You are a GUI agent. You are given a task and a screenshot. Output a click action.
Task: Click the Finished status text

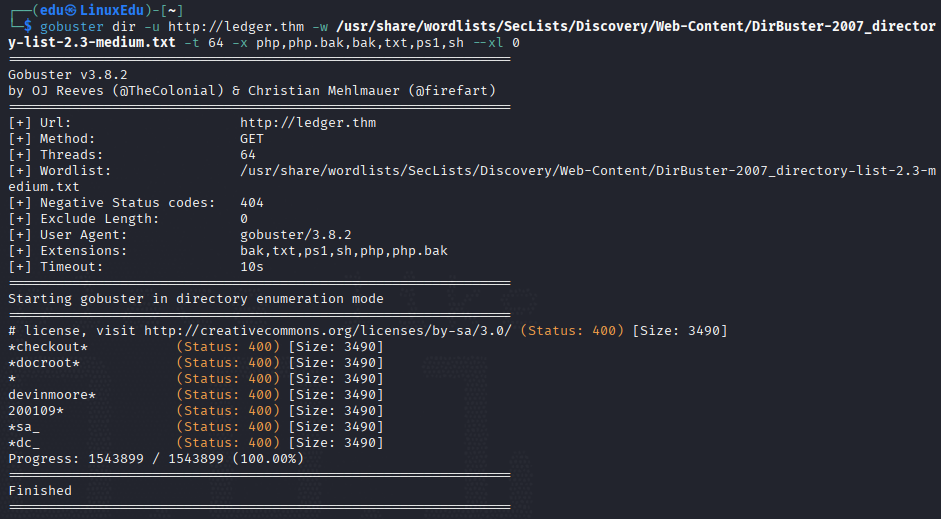(40, 490)
